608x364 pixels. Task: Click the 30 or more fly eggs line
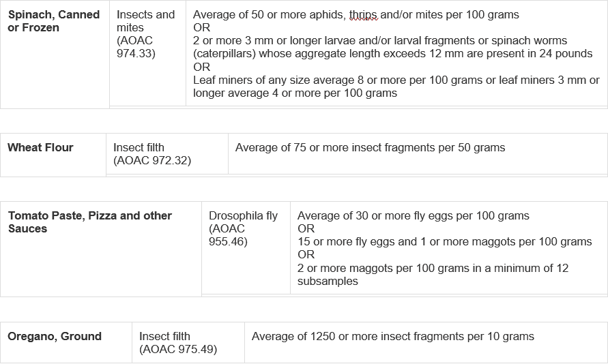pyautogui.click(x=413, y=215)
